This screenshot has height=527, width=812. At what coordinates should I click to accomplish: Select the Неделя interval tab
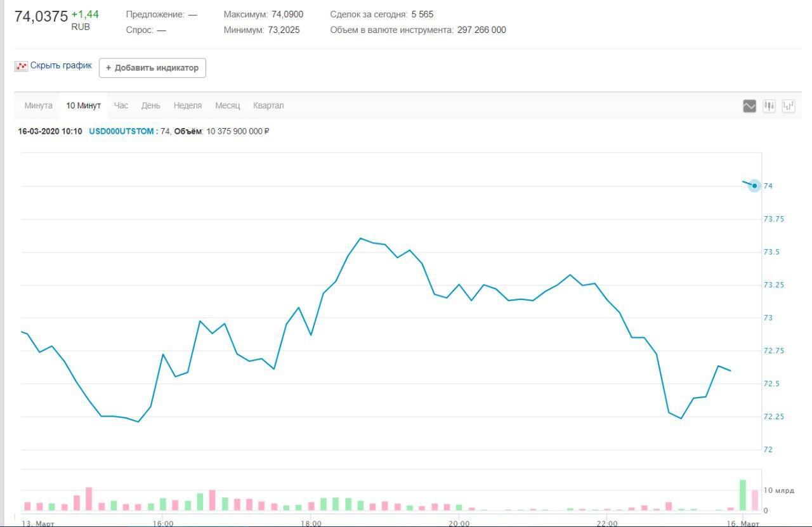tap(188, 106)
